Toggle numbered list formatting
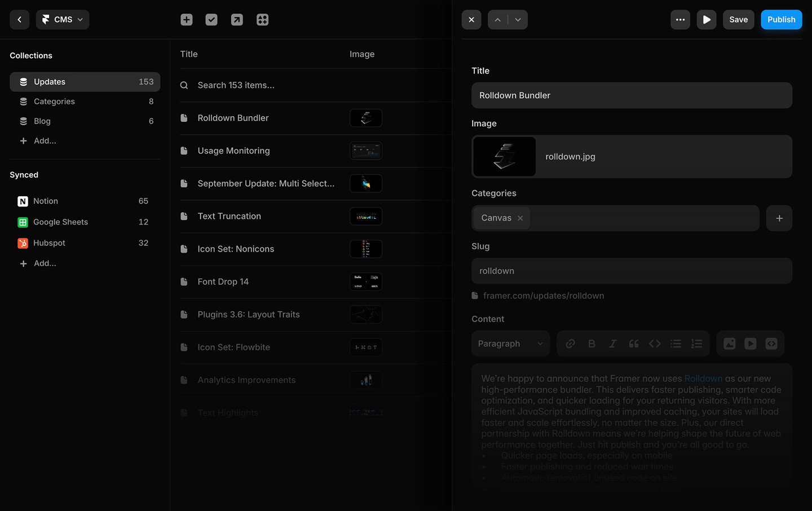The height and width of the screenshot is (511, 812). (x=697, y=343)
